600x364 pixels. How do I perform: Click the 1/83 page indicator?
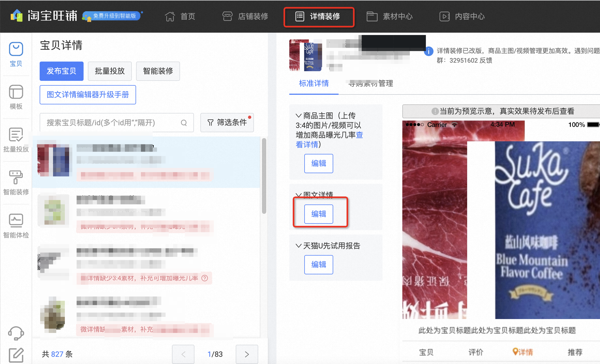[215, 354]
